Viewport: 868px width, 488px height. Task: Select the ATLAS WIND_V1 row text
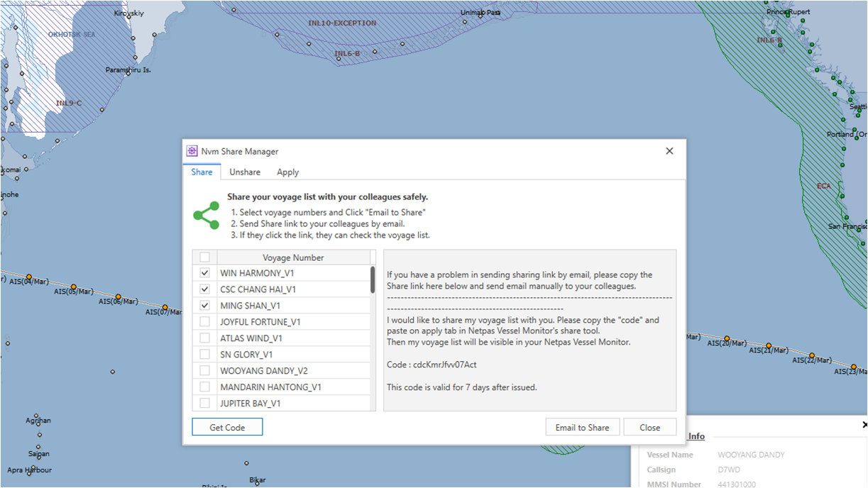coord(251,338)
